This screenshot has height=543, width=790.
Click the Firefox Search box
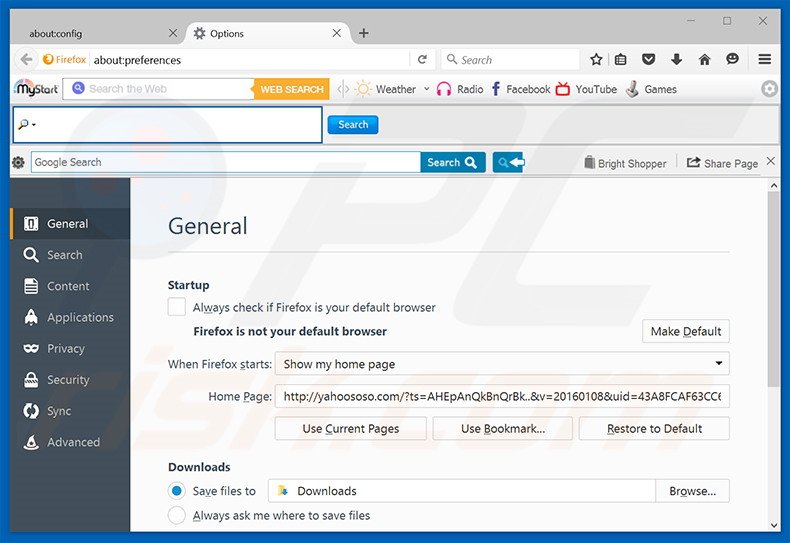pyautogui.click(x=510, y=60)
